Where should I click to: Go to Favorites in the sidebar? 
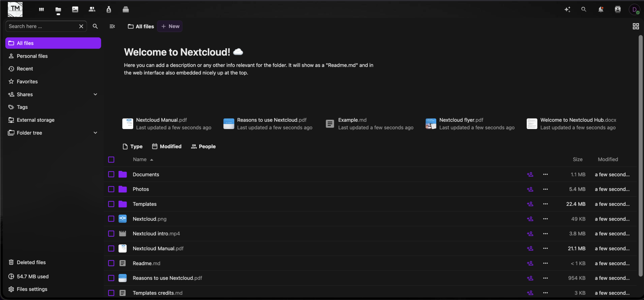click(x=27, y=81)
